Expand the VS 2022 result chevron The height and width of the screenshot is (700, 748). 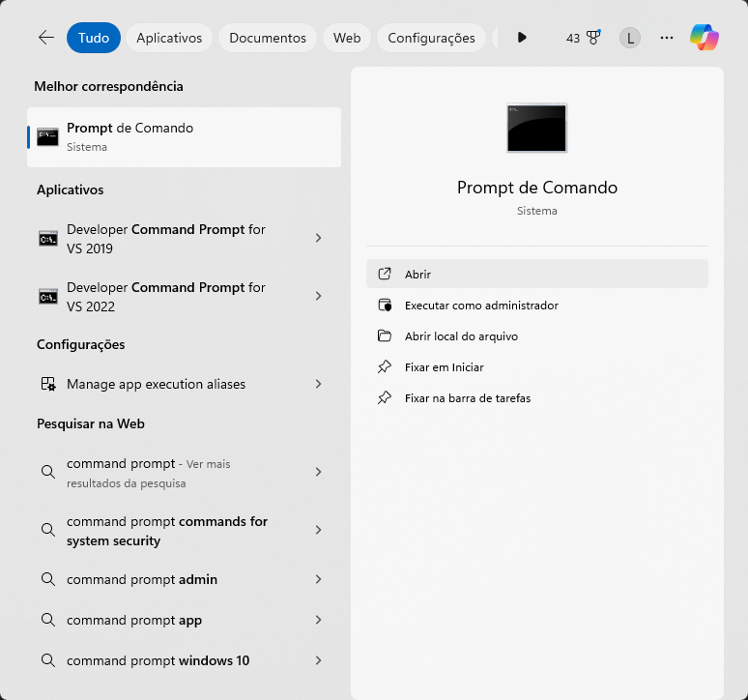(x=318, y=296)
